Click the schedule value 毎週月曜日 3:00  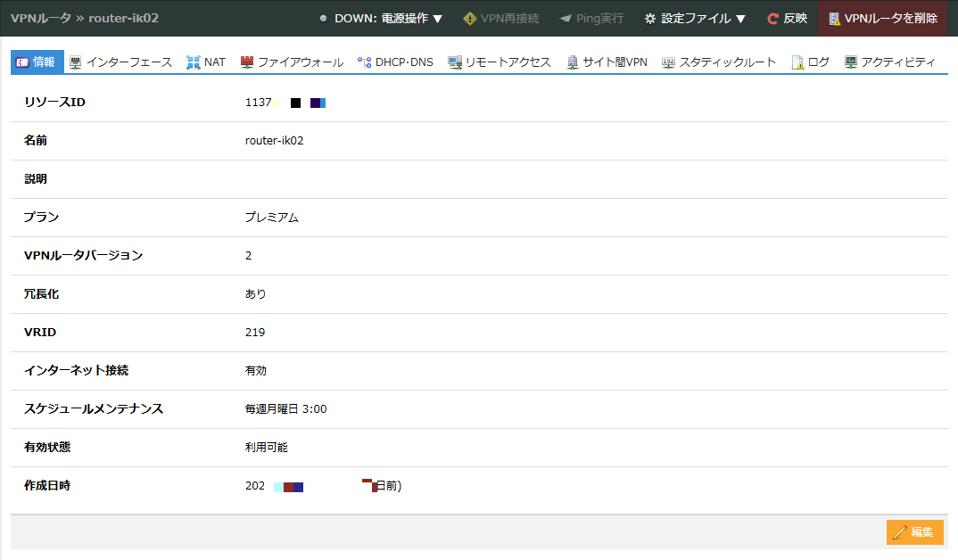pos(286,409)
